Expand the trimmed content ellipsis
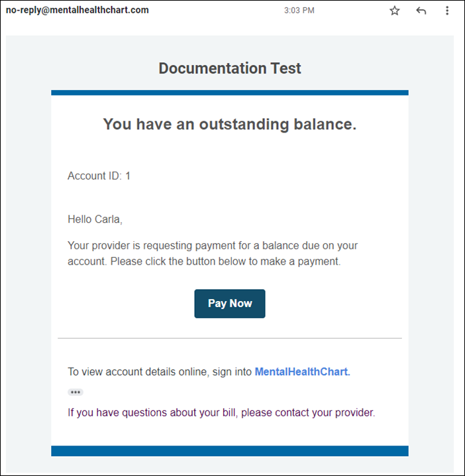The height and width of the screenshot is (476, 465). [x=76, y=392]
